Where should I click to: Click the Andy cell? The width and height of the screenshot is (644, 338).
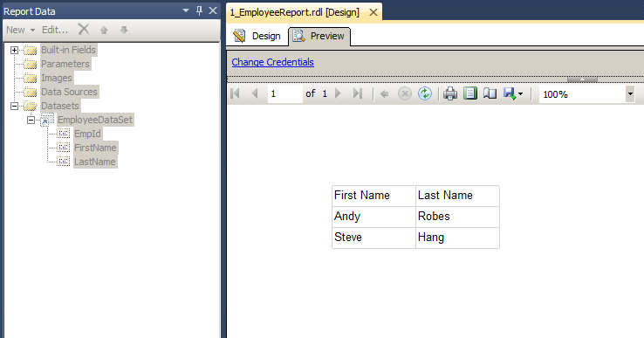click(373, 217)
